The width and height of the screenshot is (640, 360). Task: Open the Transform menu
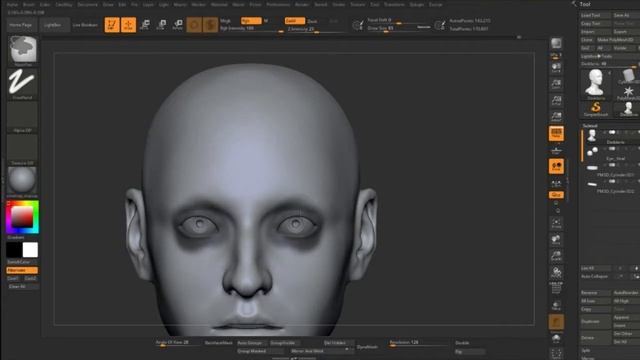point(394,4)
